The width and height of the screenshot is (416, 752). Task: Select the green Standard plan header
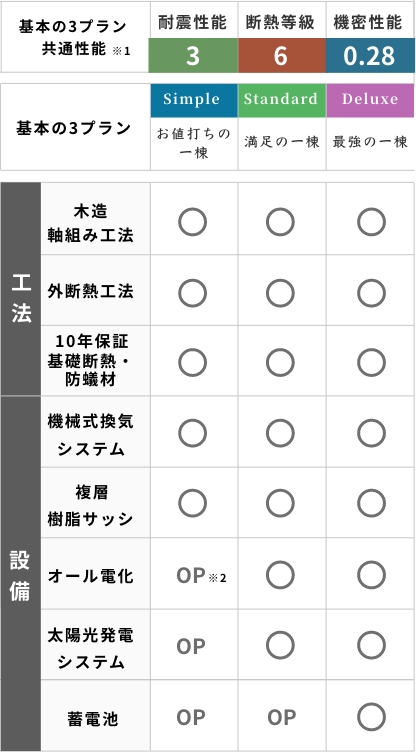tap(282, 100)
